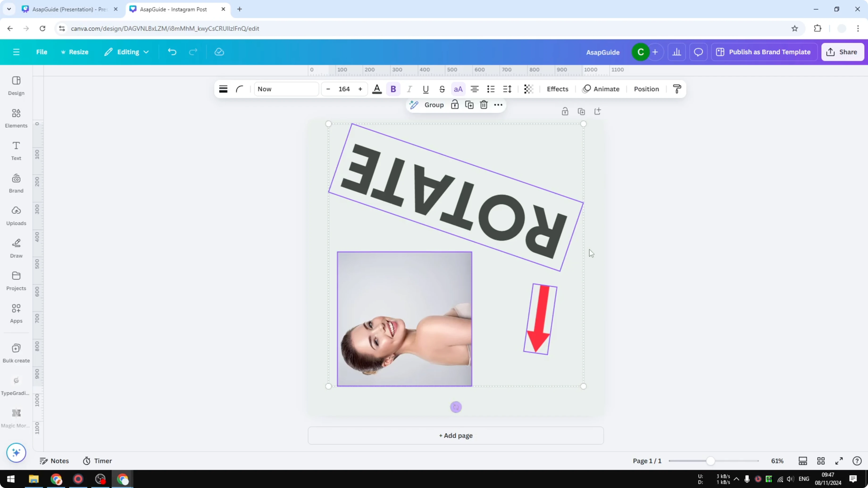Open the Uploads panel
This screenshot has width=868, height=488.
[16, 215]
